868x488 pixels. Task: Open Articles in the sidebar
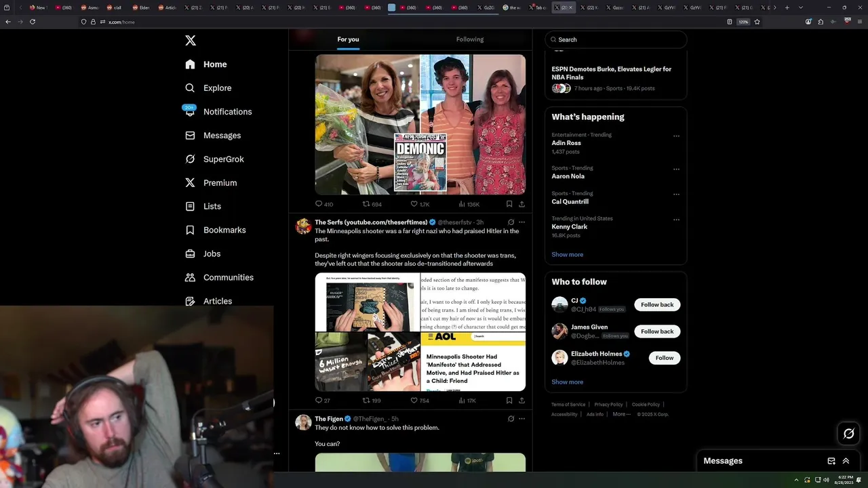click(208, 301)
